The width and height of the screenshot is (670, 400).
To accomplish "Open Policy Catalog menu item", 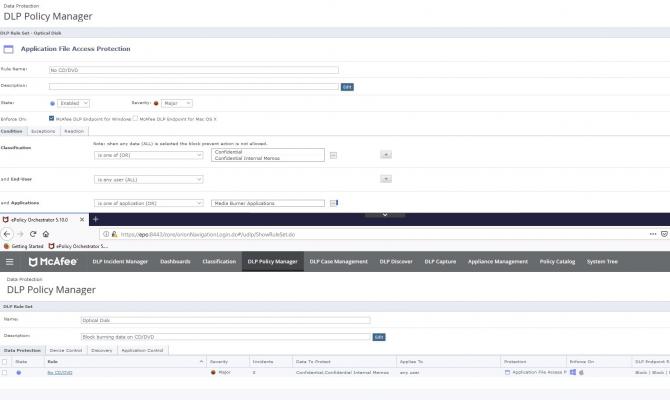I will tap(557, 262).
